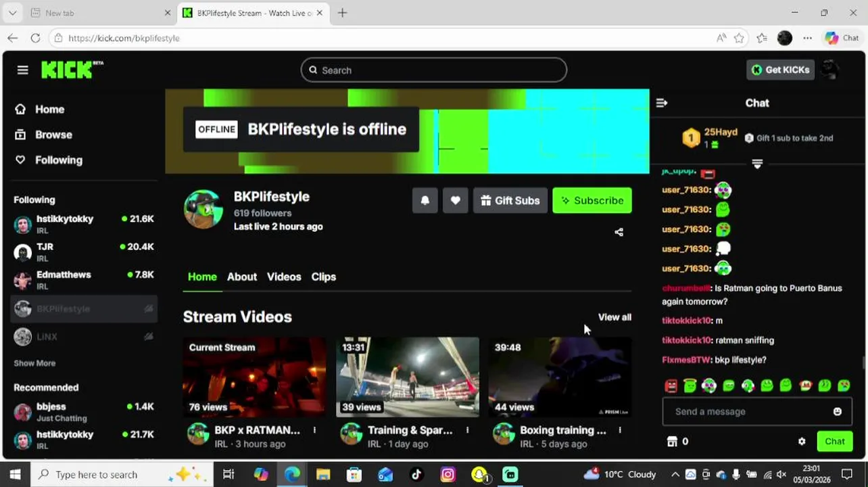Viewport: 868px width, 487px height.
Task: Focus the Kick search box
Action: pyautogui.click(x=433, y=70)
